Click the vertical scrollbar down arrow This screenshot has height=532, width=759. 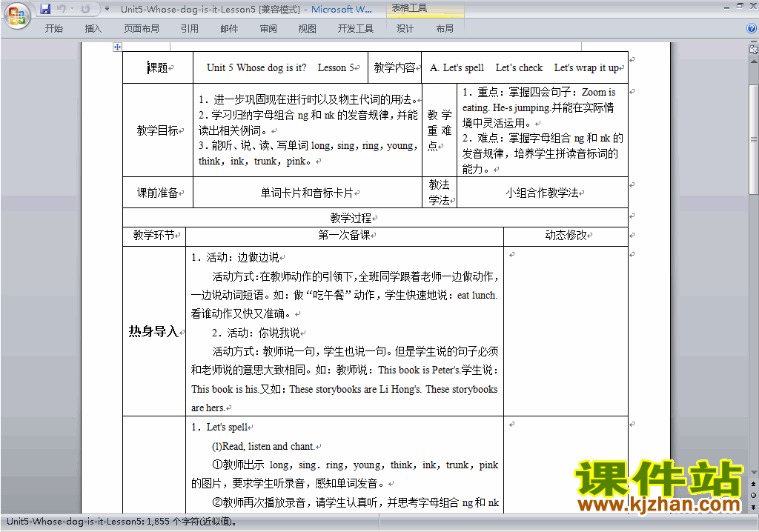pos(753,473)
